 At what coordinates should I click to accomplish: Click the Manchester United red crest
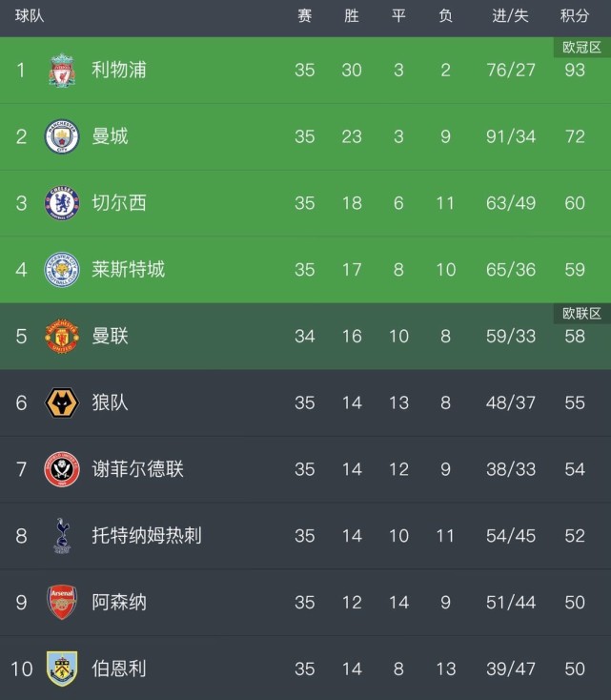(62, 337)
